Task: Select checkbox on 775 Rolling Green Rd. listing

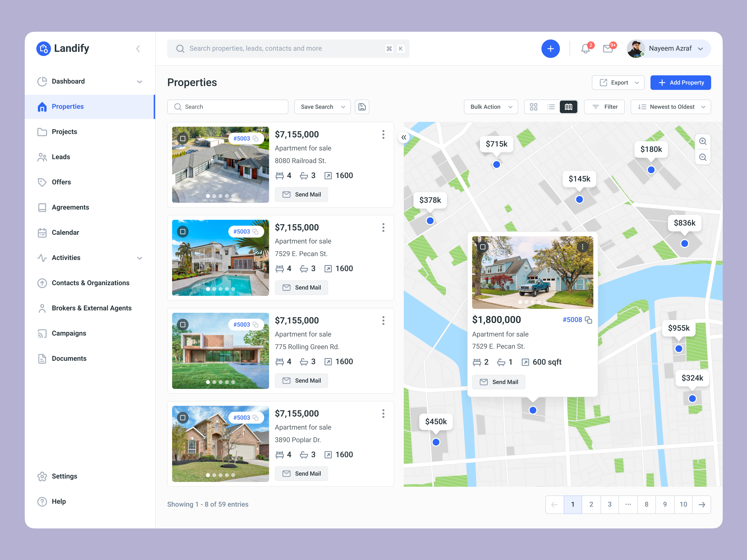Action: coord(183,324)
